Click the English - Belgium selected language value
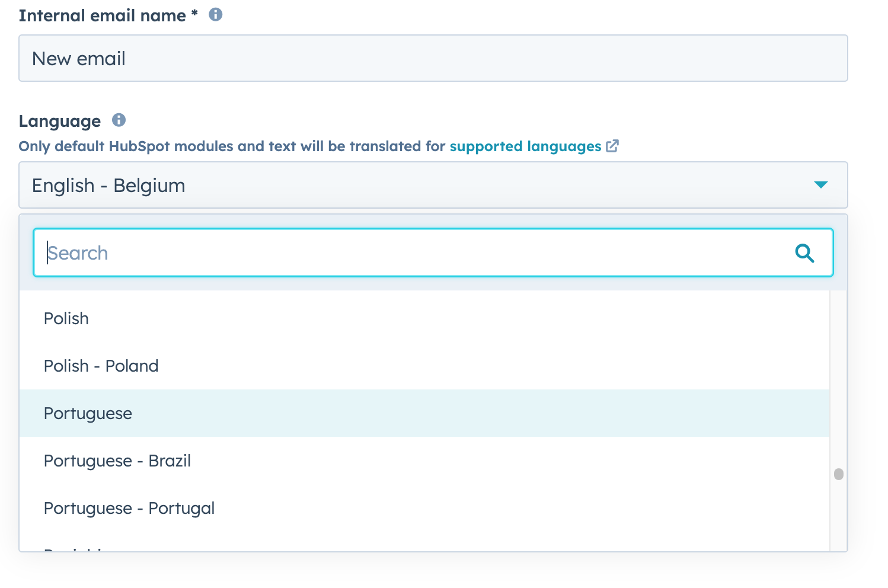888x588 pixels. (x=108, y=186)
